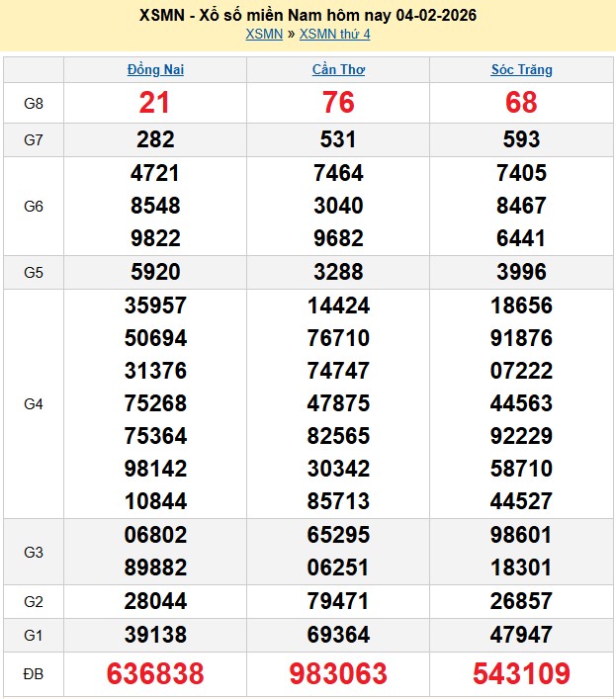The width and height of the screenshot is (616, 699).
Task: Select Sóc Trăng G8 result 68
Action: (x=521, y=103)
